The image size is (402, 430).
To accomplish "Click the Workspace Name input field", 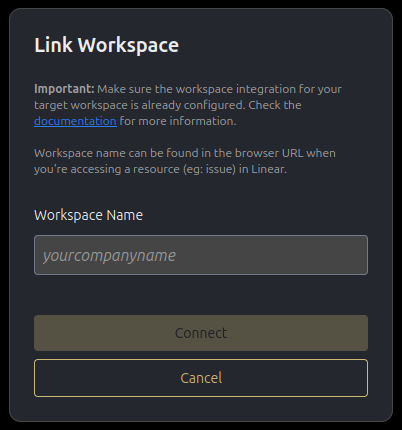I will 201,255.
